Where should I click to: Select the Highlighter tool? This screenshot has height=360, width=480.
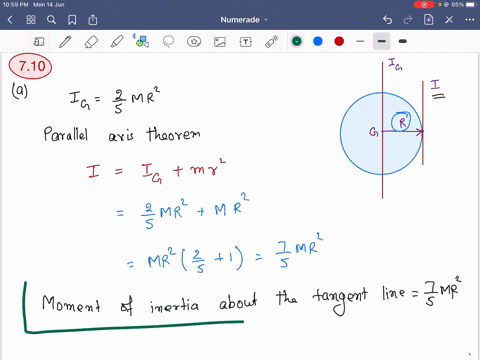coord(117,42)
